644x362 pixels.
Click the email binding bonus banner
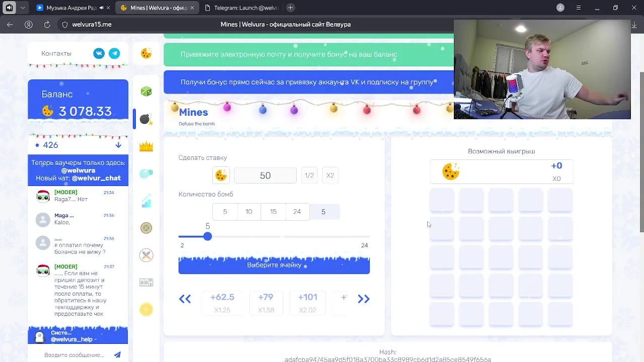308,54
